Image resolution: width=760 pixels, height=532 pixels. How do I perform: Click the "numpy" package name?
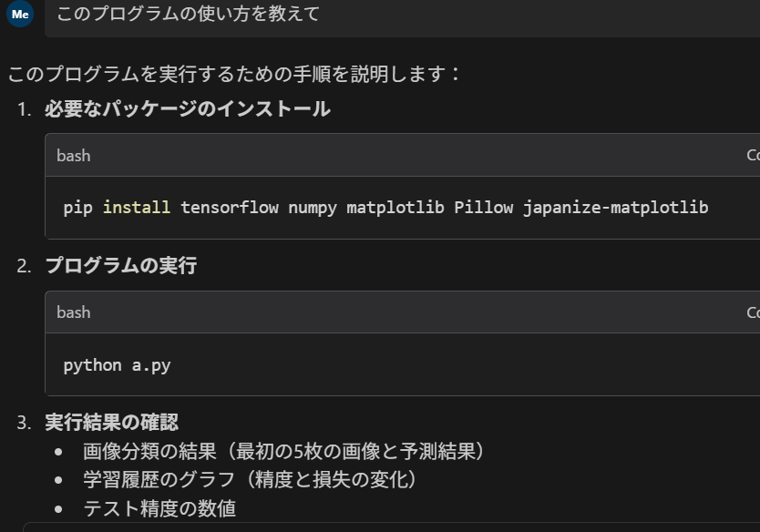pos(313,208)
